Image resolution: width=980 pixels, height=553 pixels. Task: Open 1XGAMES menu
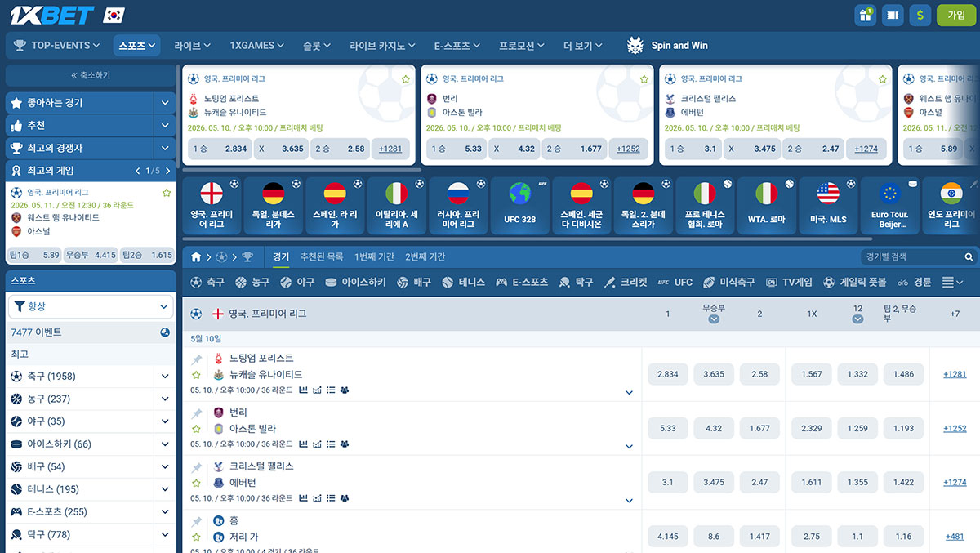click(257, 46)
